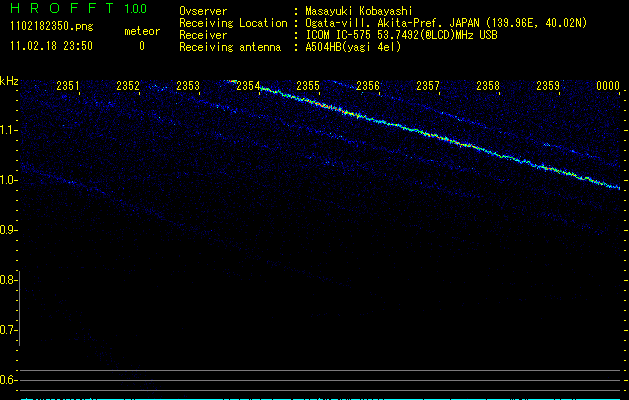The width and height of the screenshot is (629, 400).
Task: Click the meteor count label
Action: [x=142, y=31]
